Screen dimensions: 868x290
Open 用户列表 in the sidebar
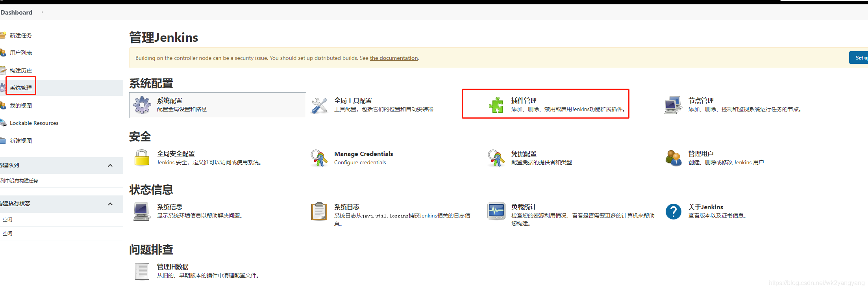coord(21,53)
